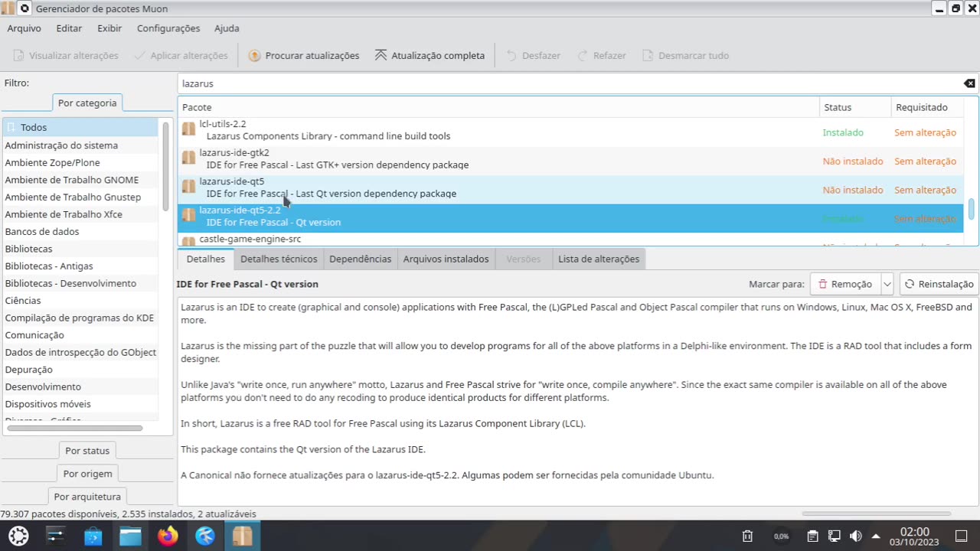The width and height of the screenshot is (980, 551).
Task: Select the Todos category
Action: 80,128
